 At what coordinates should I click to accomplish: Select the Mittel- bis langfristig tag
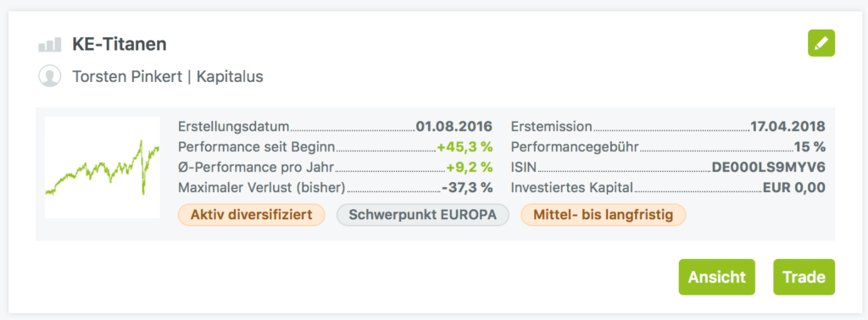click(603, 215)
